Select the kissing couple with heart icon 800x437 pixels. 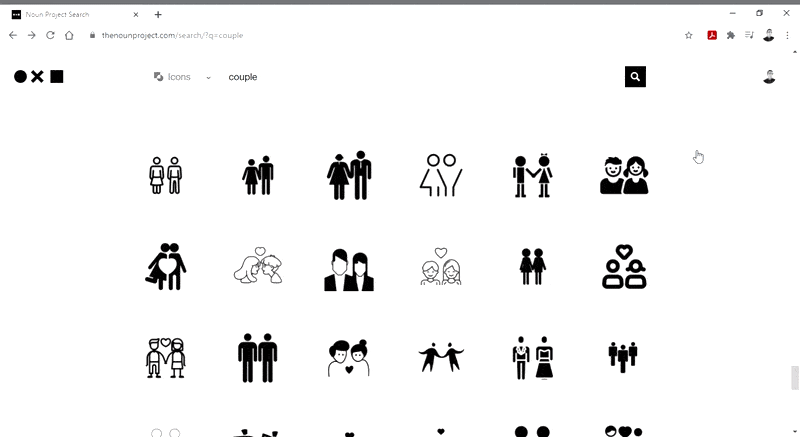click(x=166, y=267)
